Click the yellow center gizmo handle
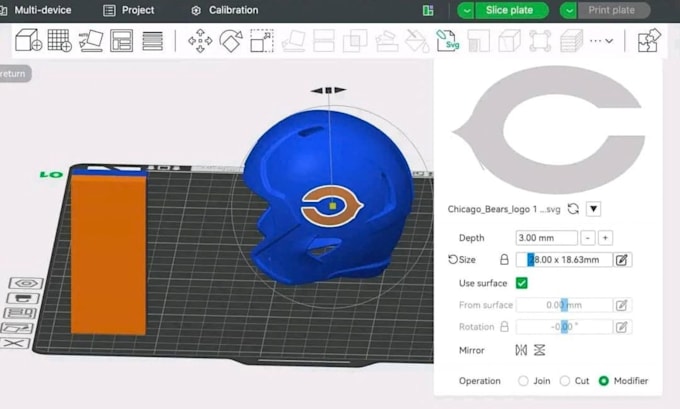 pos(333,206)
